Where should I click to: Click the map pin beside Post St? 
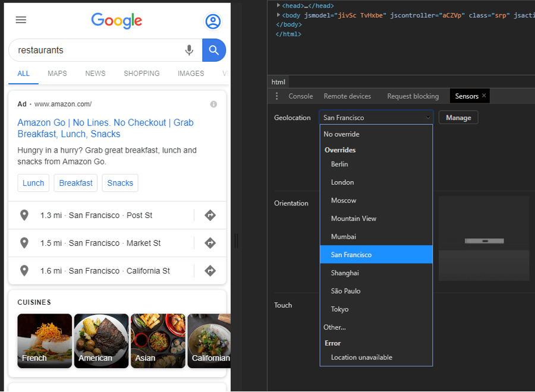(24, 215)
